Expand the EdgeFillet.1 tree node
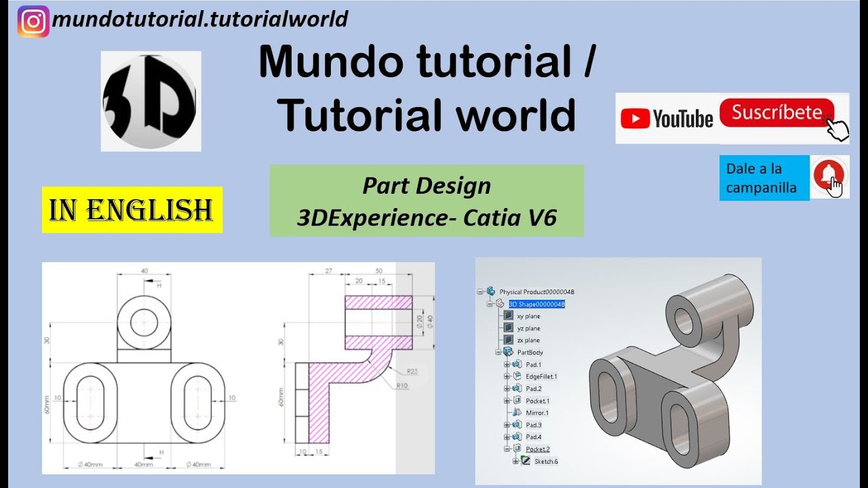Viewport: 868px width, 488px height. (507, 376)
